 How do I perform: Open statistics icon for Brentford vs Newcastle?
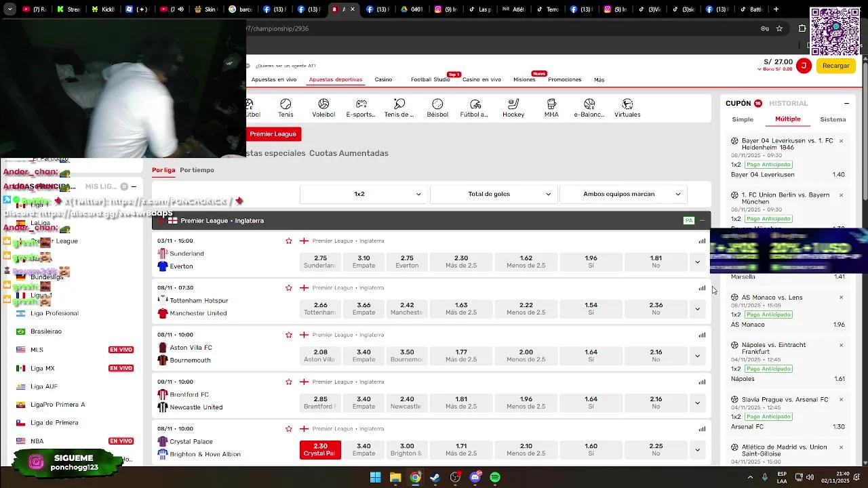pyautogui.click(x=702, y=382)
